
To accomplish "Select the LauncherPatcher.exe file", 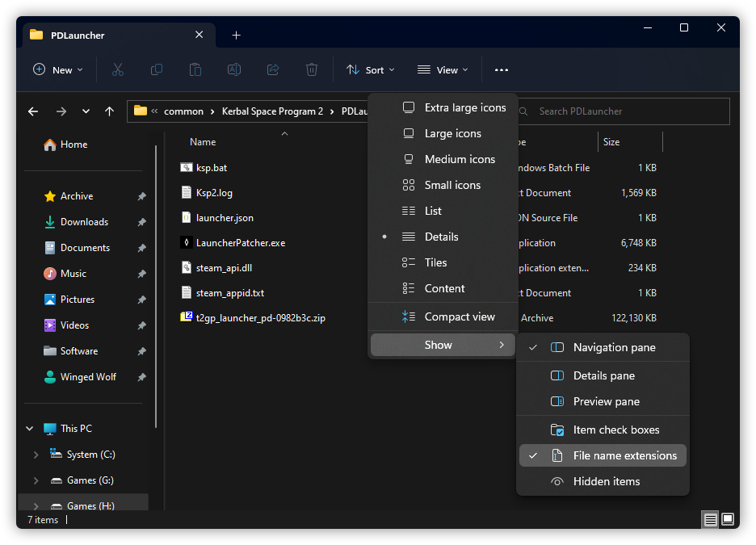I will tap(240, 243).
